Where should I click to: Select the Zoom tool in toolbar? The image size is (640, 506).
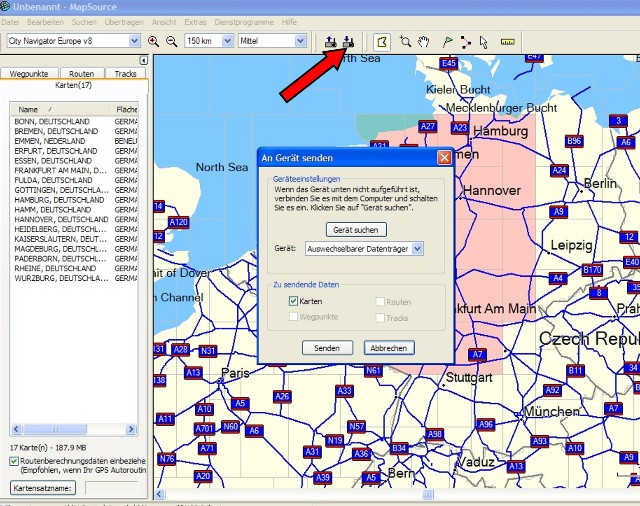[405, 42]
